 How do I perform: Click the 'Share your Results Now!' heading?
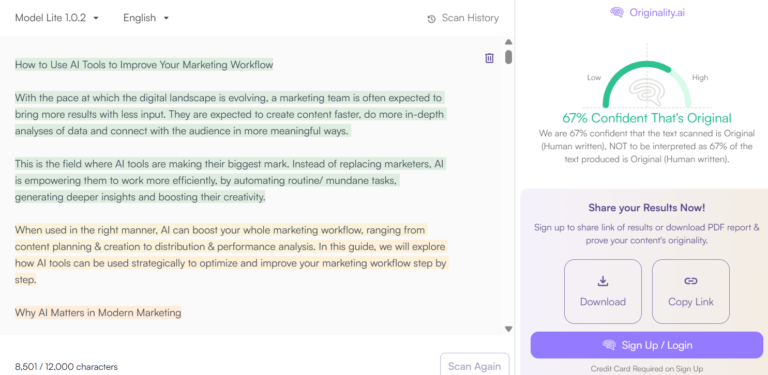[x=647, y=208]
